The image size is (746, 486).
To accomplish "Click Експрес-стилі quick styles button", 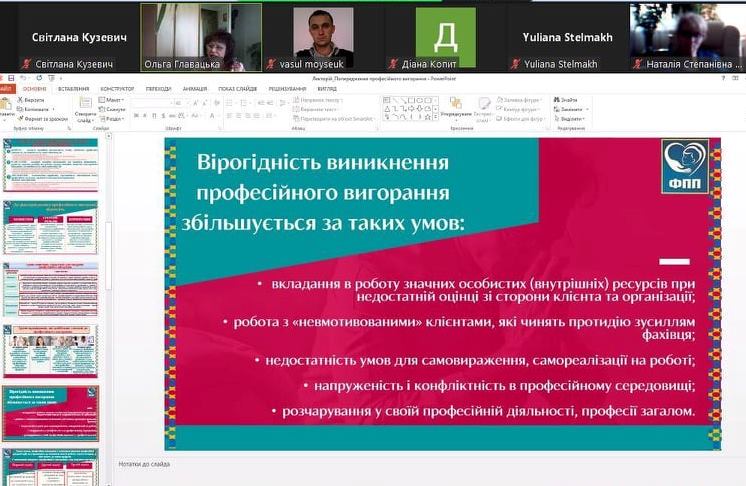I will click(484, 110).
